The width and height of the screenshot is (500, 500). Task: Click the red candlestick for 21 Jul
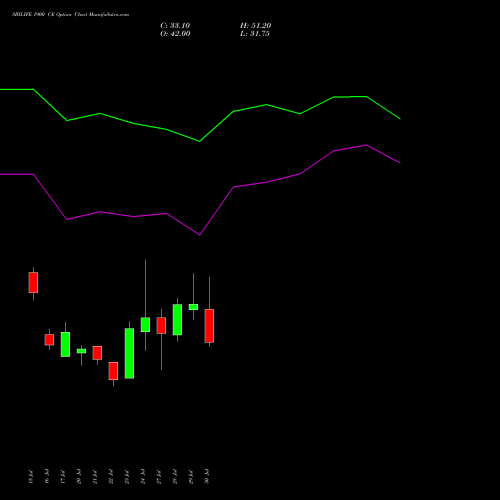point(97,353)
